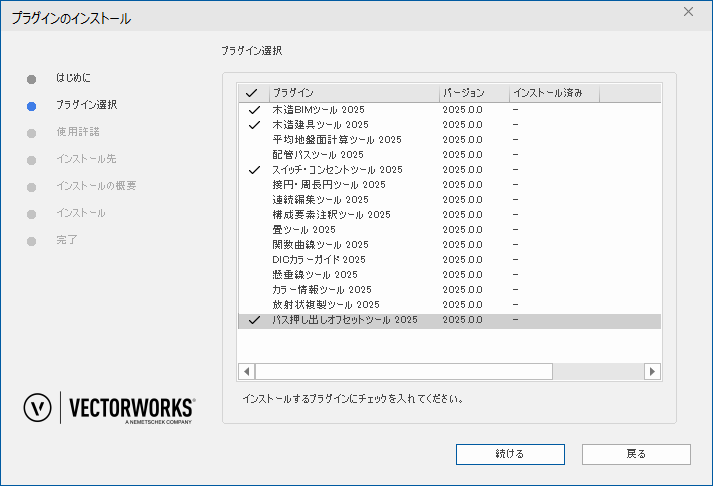Select カラー情報ツール 2025 row name
Viewport: 713px width, 486px height.
click(x=322, y=290)
